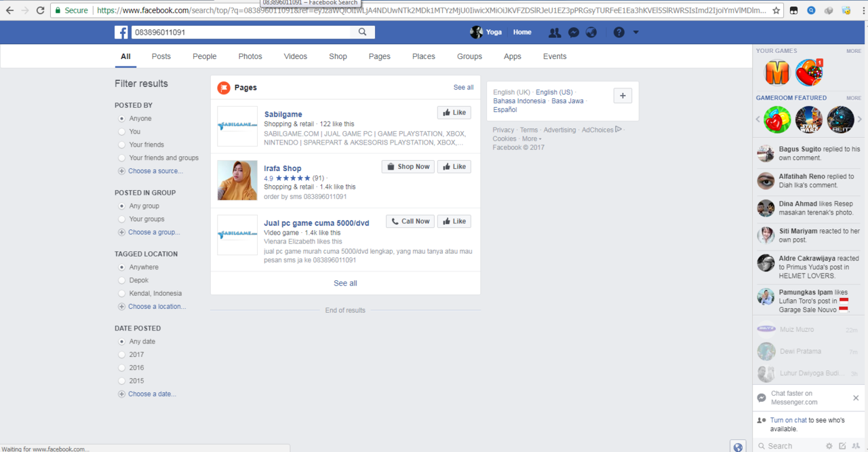Screen dimensions: 868x452
Task: Switch to the Groups tab
Action: [469, 56]
